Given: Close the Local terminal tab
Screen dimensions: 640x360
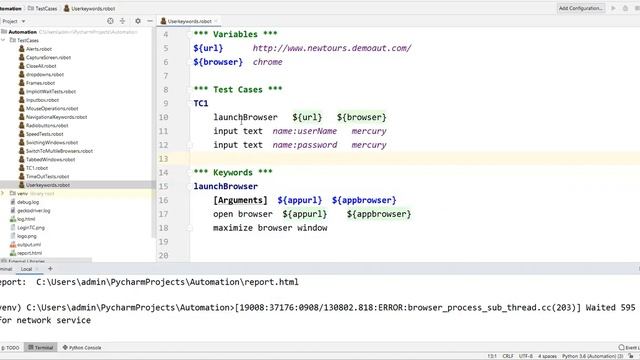Looking at the screenshot, I should 37,269.
